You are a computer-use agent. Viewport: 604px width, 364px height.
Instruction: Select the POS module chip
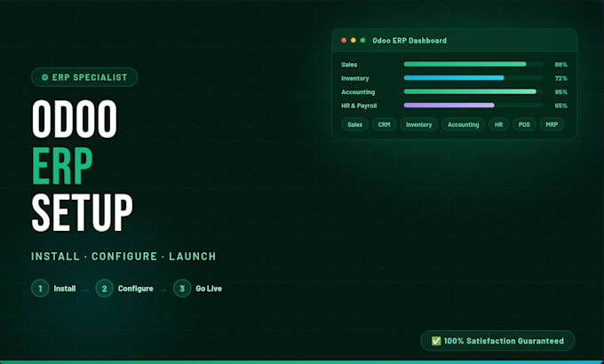[524, 124]
